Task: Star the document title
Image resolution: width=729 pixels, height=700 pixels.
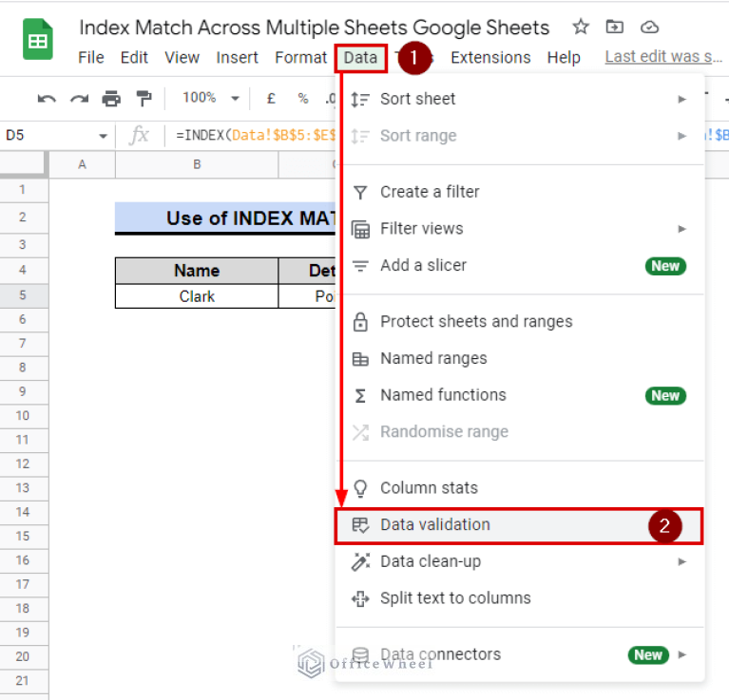Action: tap(581, 27)
